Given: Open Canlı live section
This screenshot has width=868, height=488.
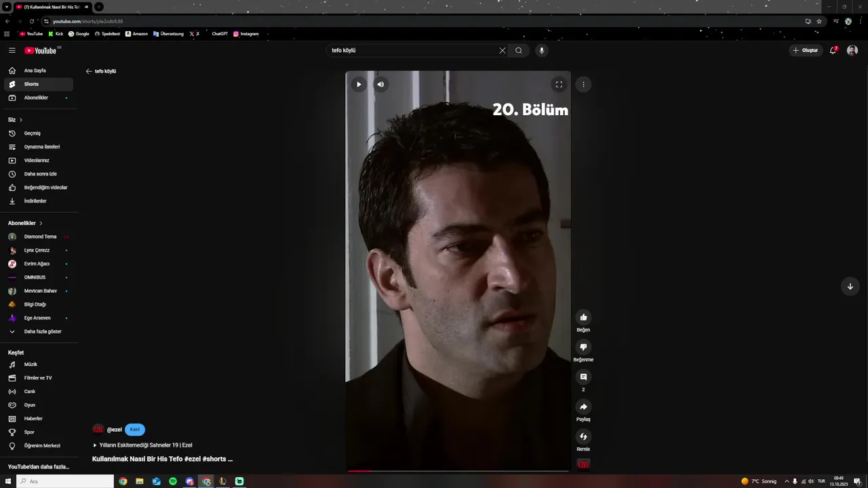Looking at the screenshot, I should click(39, 392).
